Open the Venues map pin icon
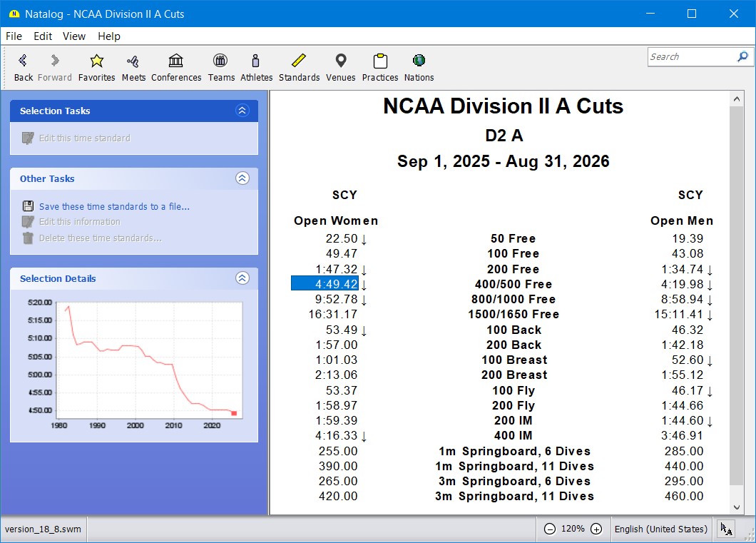 point(340,61)
